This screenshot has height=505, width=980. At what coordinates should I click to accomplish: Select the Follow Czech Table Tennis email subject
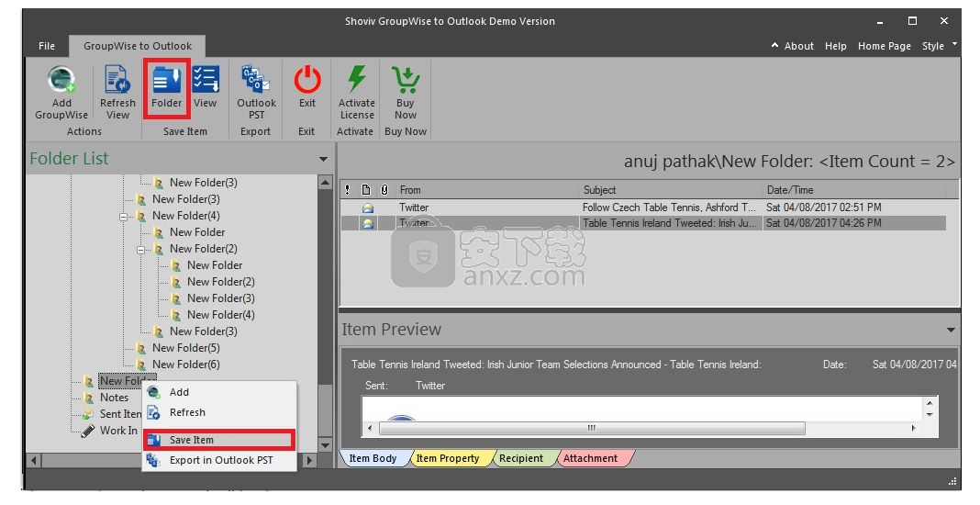[669, 208]
